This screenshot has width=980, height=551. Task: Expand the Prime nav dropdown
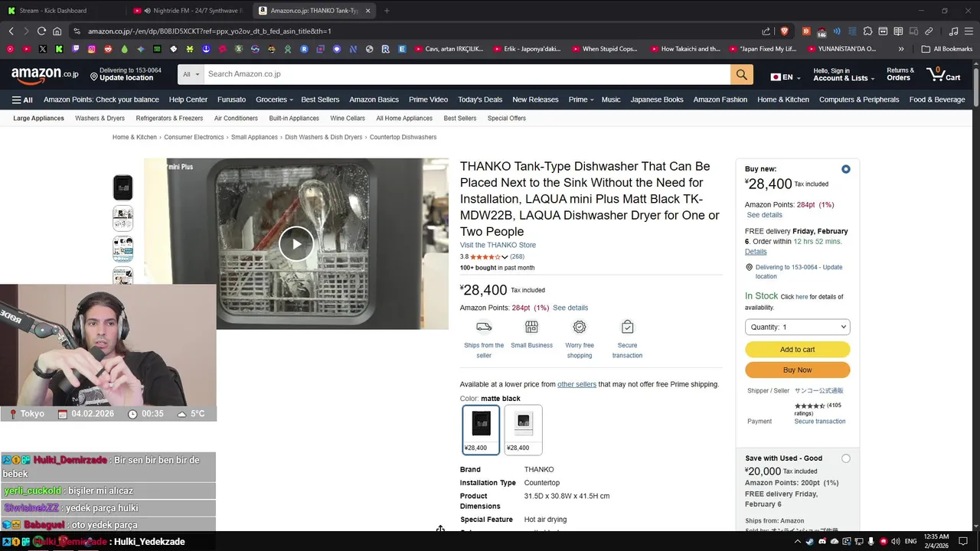pos(581,99)
